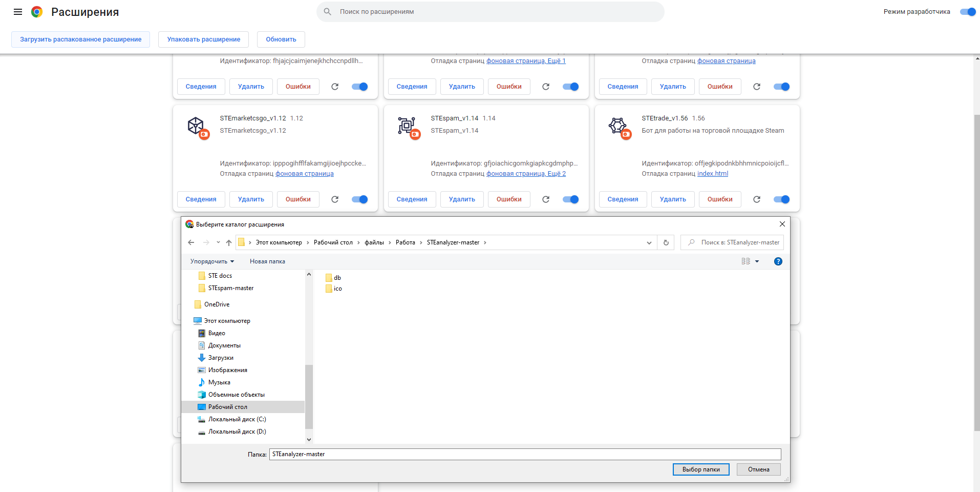The height and width of the screenshot is (492, 980).
Task: Go up one folder level in dialog
Action: pos(229,242)
